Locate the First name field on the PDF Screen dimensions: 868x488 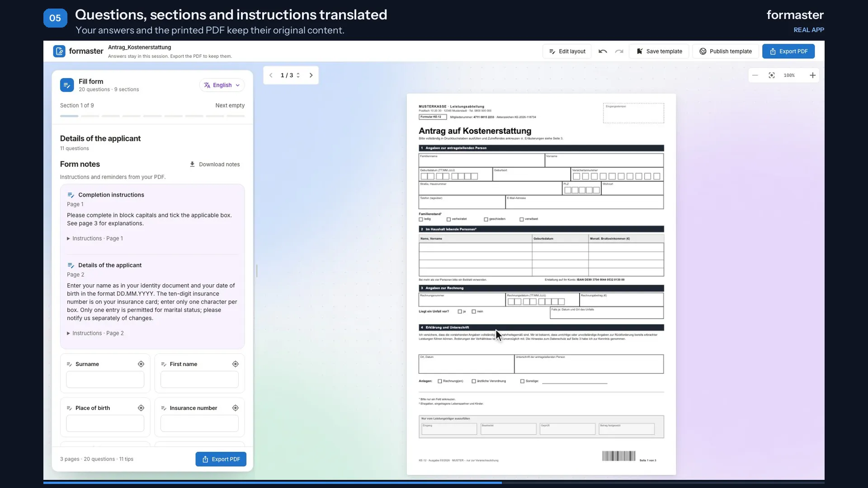pyautogui.click(x=236, y=364)
